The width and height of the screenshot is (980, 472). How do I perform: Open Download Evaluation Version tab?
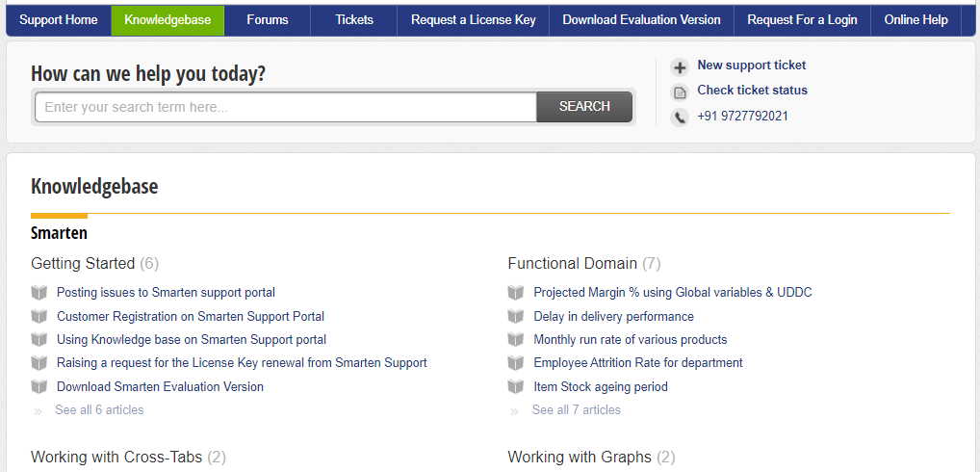click(x=641, y=20)
